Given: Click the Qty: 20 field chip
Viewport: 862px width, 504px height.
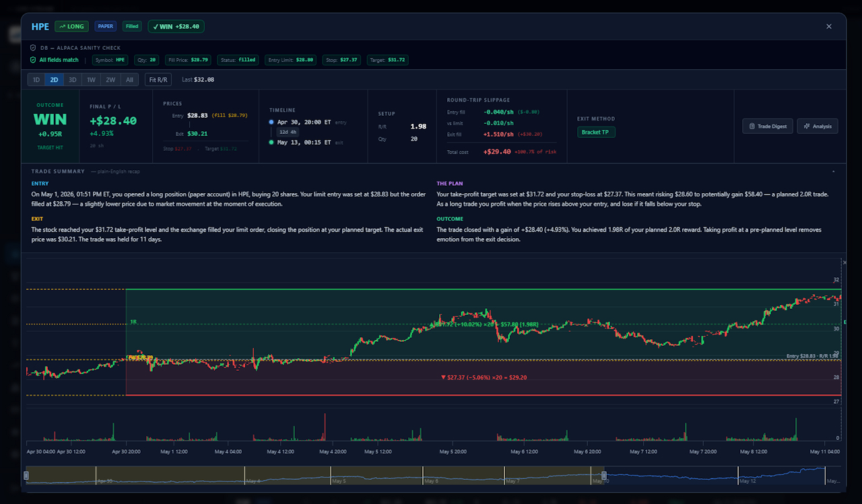Looking at the screenshot, I should pyautogui.click(x=147, y=60).
